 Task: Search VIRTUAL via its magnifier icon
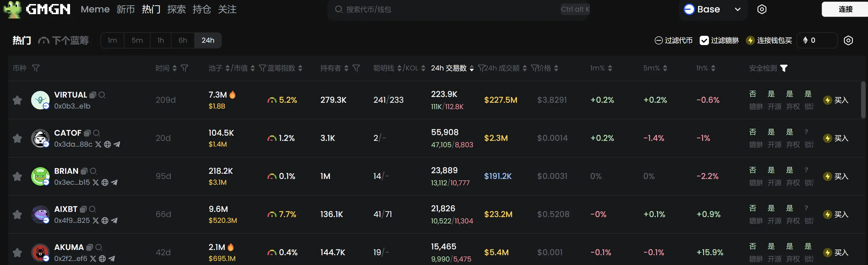click(x=102, y=95)
